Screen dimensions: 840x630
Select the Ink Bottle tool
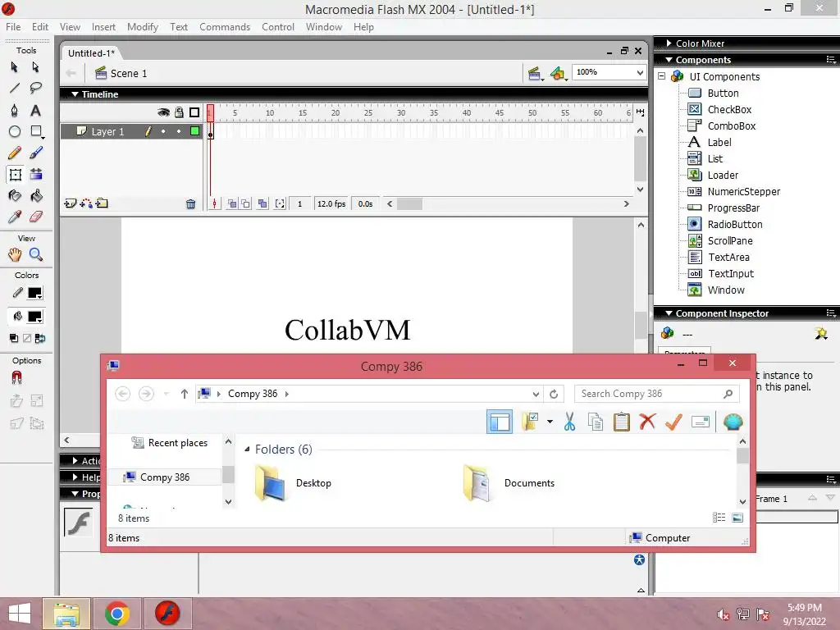pos(15,196)
